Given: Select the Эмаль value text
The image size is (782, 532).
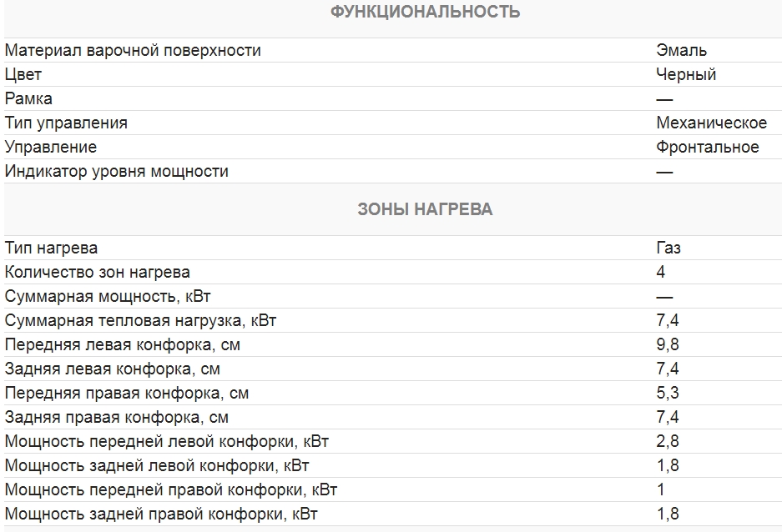Looking at the screenshot, I should coord(681,51).
